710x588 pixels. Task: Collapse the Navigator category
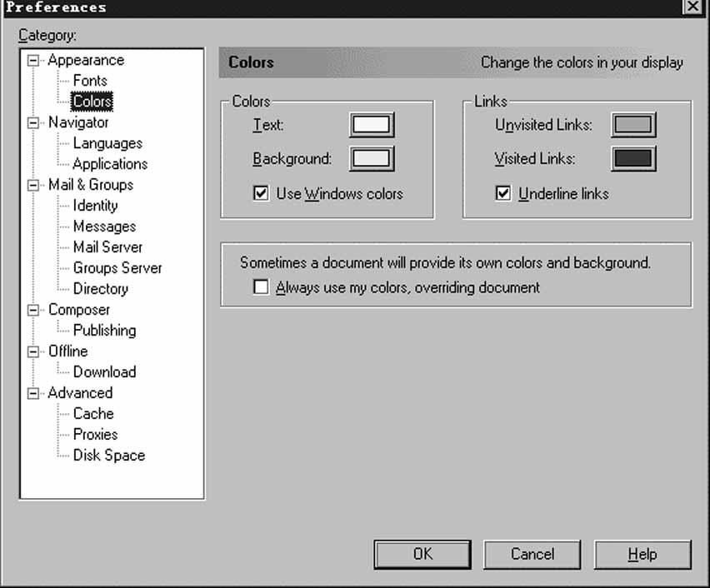click(x=33, y=122)
